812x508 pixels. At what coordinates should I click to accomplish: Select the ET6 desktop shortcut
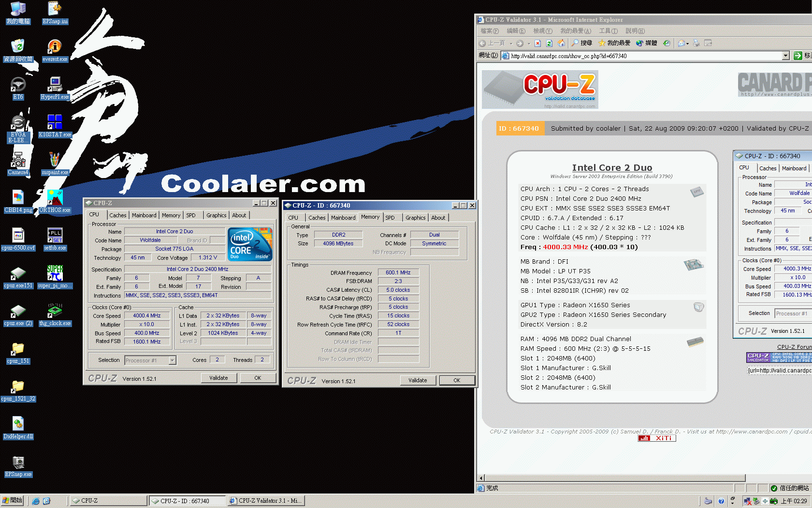[18, 88]
